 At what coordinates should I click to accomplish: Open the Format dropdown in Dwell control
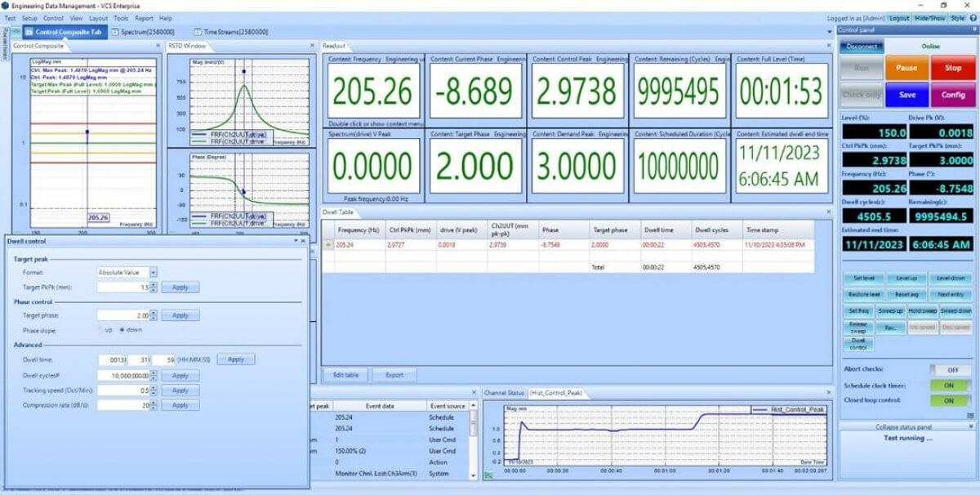point(154,272)
